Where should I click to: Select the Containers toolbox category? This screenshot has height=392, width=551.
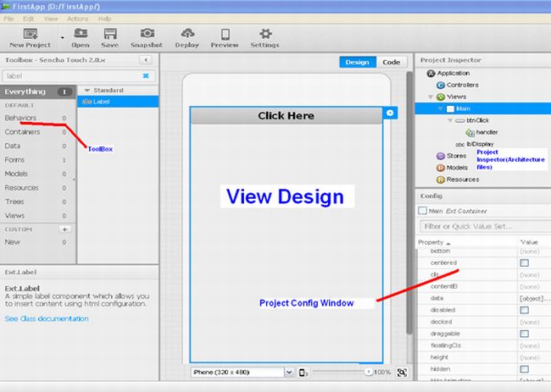pyautogui.click(x=38, y=132)
